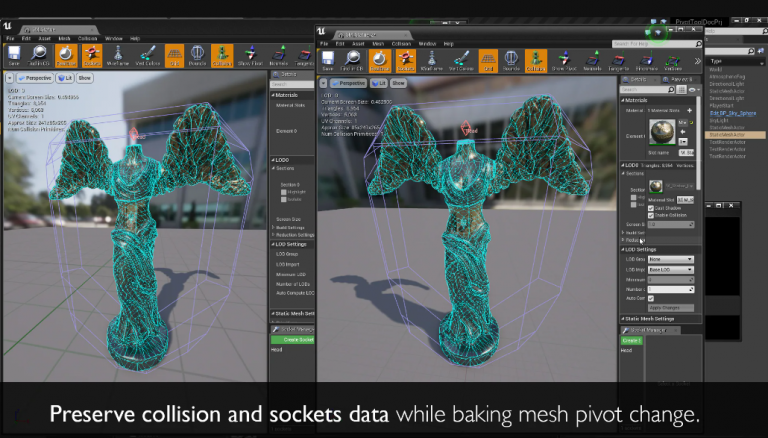Open LOD Import dropdown showing Base LOD

pyautogui.click(x=671, y=269)
